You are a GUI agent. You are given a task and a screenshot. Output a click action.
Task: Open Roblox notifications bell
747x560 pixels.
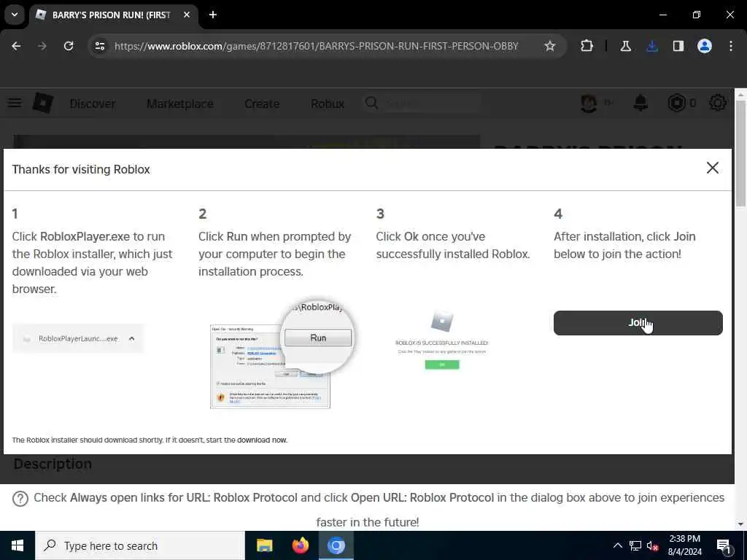(640, 103)
